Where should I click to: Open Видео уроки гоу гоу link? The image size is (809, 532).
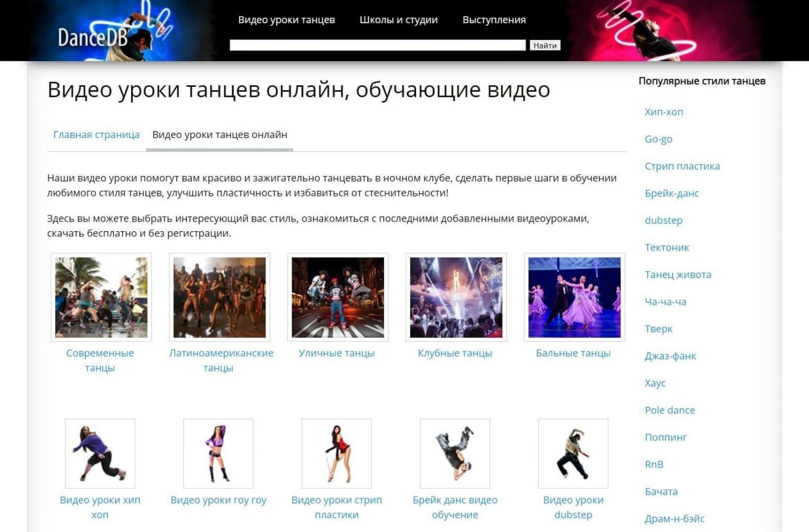[219, 500]
